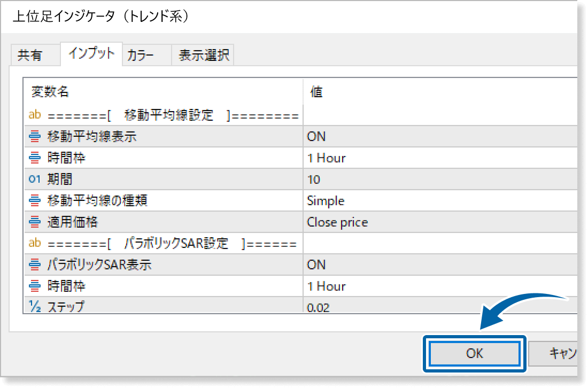Screen dimensions: 588x388
Task: Click the icon beside 移動平均線の種類
Action: 35,201
